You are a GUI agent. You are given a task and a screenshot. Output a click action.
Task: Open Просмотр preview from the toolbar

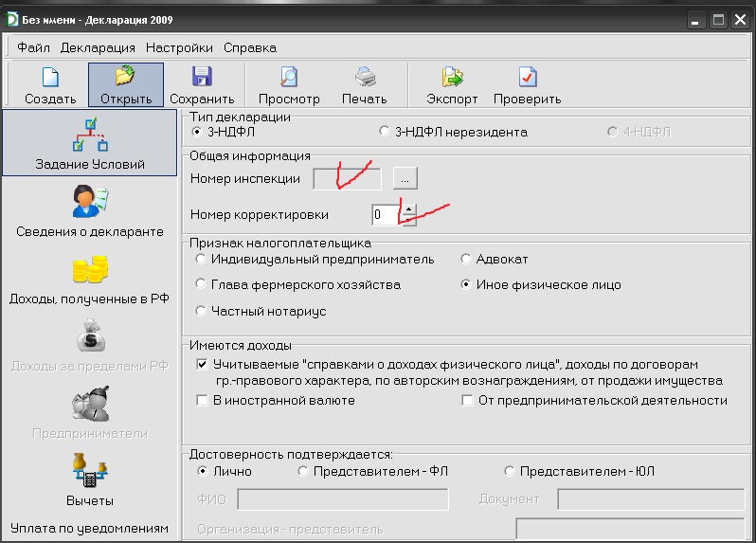(289, 79)
